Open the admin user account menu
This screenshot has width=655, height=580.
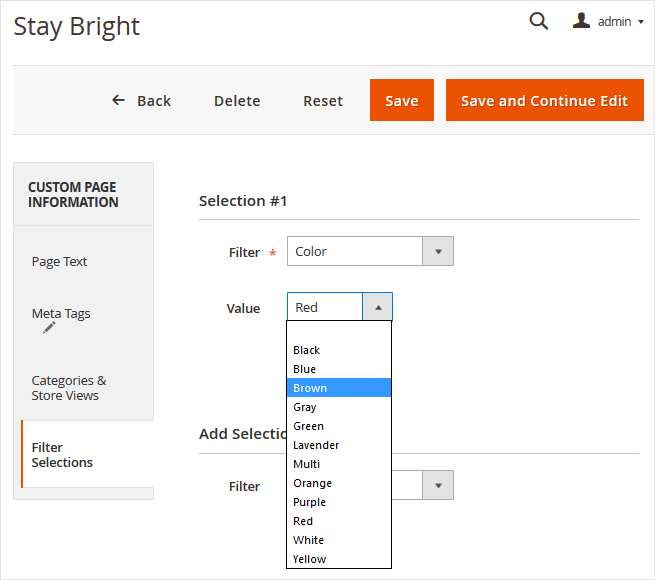click(608, 21)
